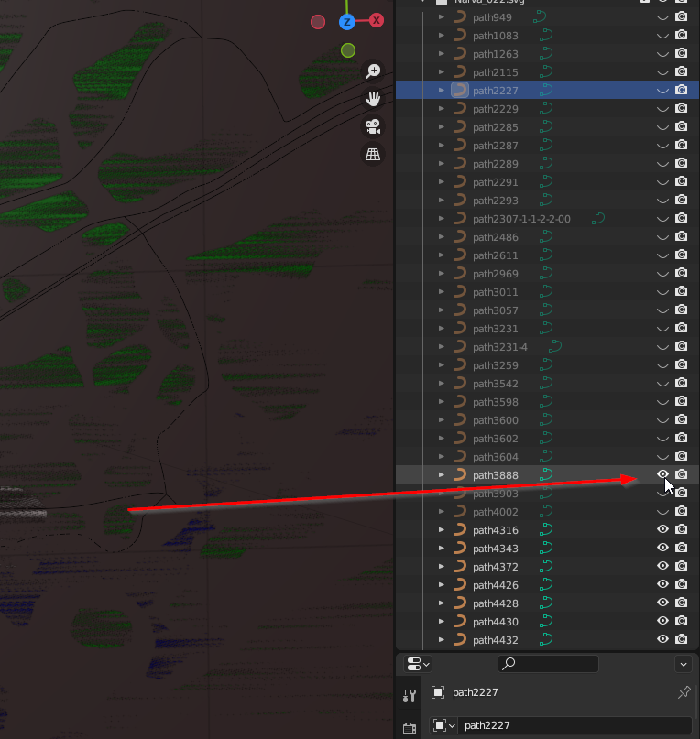Viewport: 700px width, 739px height.
Task: Select path4428 in the outliner
Action: point(496,603)
